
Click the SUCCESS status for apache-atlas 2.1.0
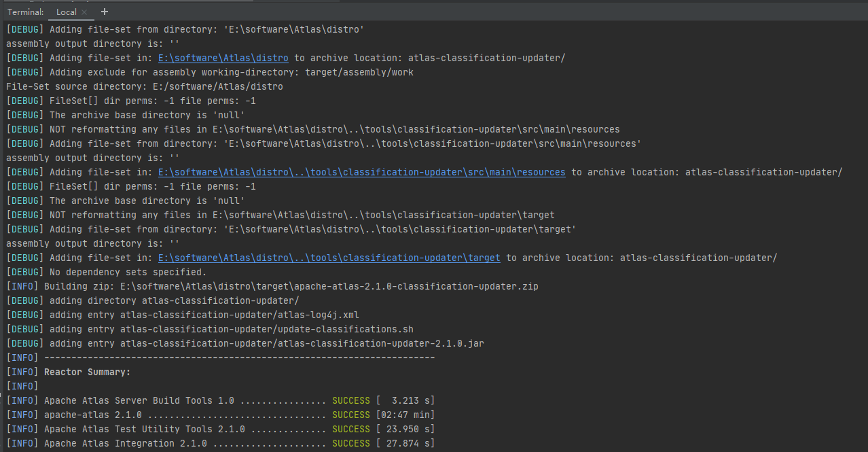coord(351,415)
